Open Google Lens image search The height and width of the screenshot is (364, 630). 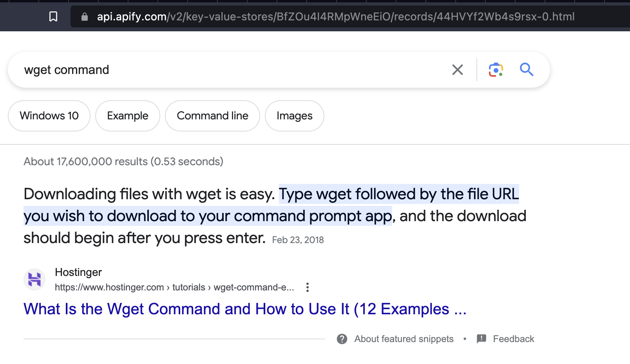click(x=496, y=70)
